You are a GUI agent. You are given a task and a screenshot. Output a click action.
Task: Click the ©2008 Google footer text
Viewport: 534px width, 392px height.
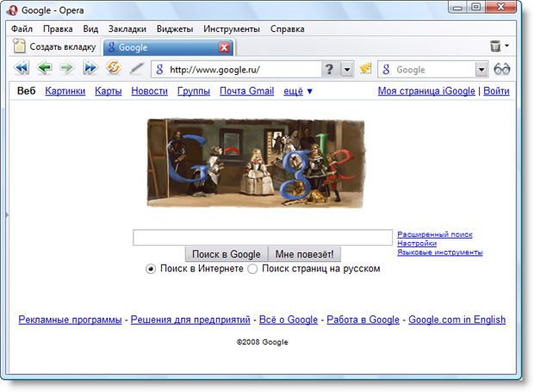[x=262, y=342]
